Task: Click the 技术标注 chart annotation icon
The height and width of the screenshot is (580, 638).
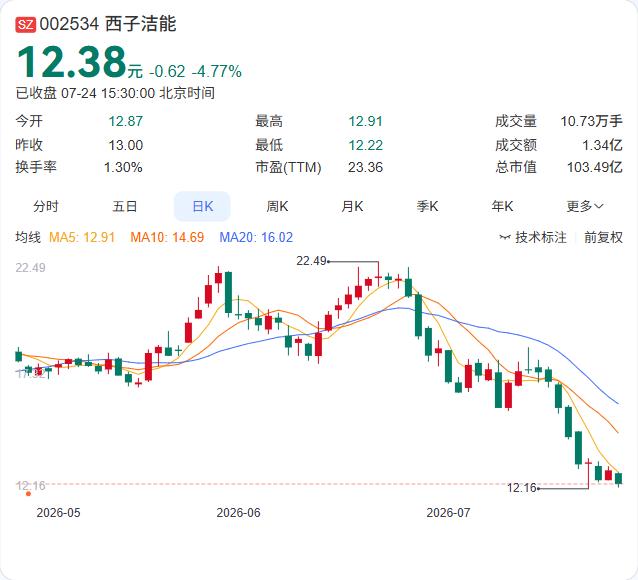Action: click(x=505, y=237)
